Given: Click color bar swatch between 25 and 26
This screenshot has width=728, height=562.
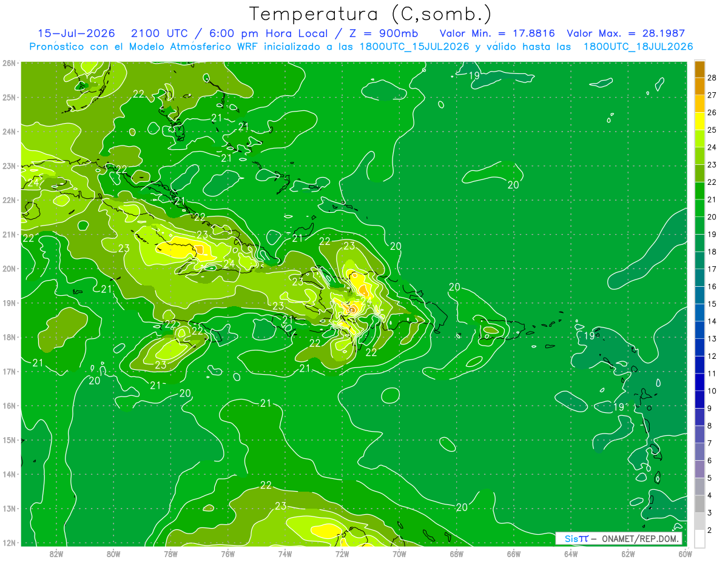Looking at the screenshot, I should point(699,121).
